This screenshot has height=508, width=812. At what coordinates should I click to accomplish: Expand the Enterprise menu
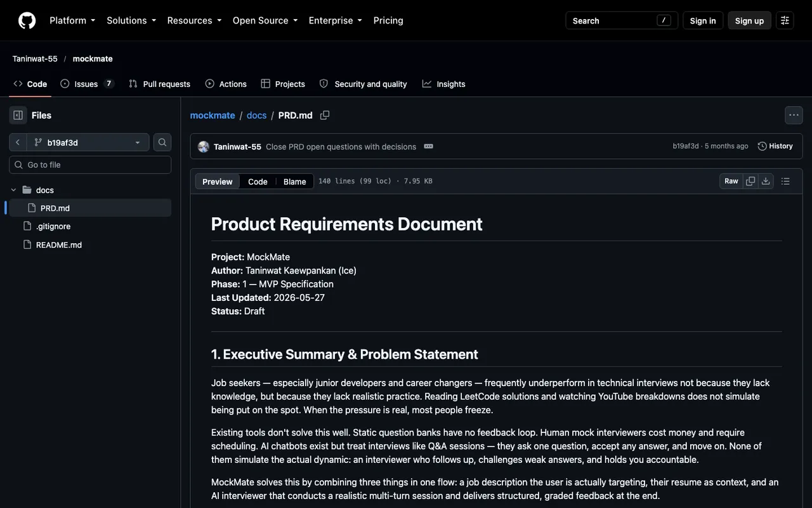336,20
